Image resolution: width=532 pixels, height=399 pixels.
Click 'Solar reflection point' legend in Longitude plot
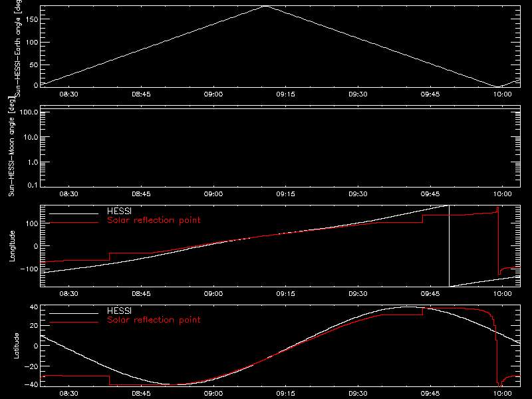point(154,220)
